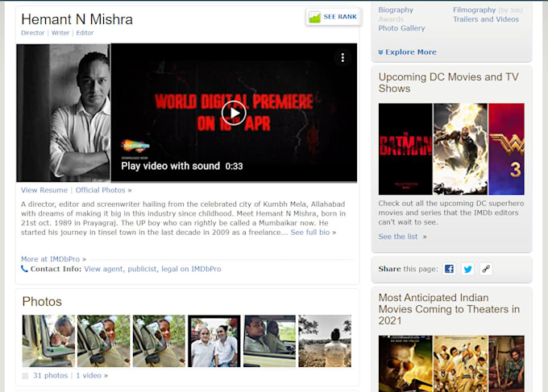Click the Wonder Woman 3 poster

click(x=506, y=149)
